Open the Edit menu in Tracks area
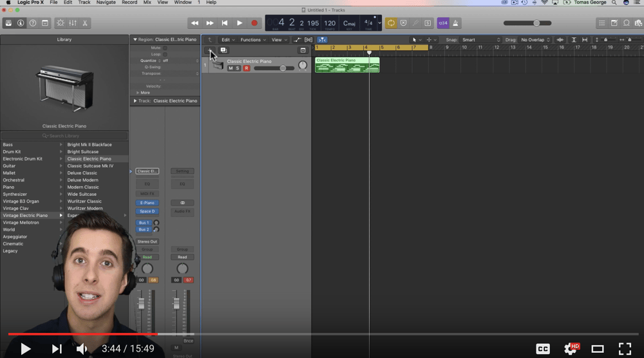Screen dimensions: 644x358 click(228, 40)
